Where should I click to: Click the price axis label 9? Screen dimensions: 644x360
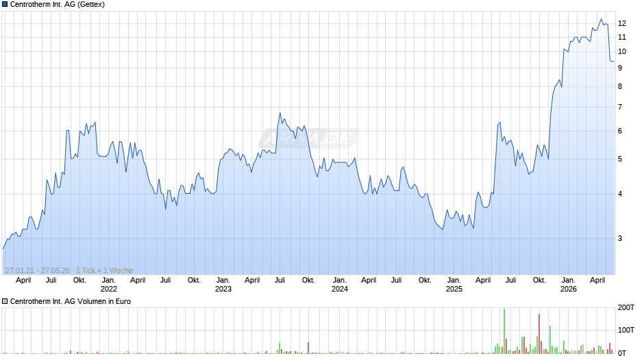click(620, 68)
